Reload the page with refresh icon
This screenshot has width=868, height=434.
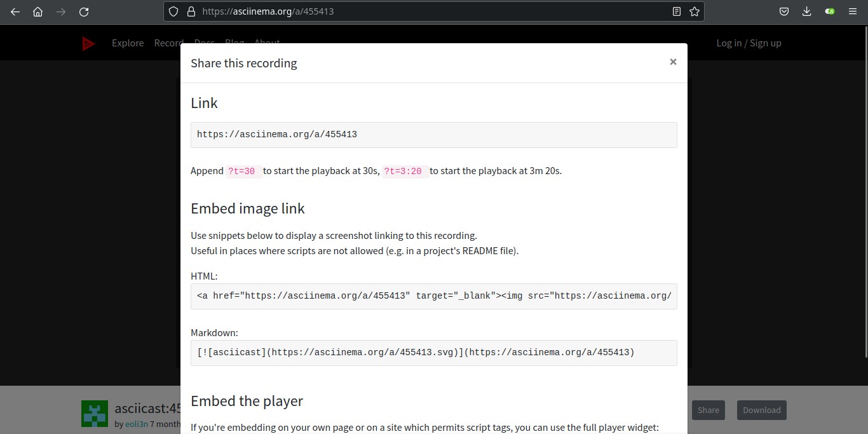point(83,11)
